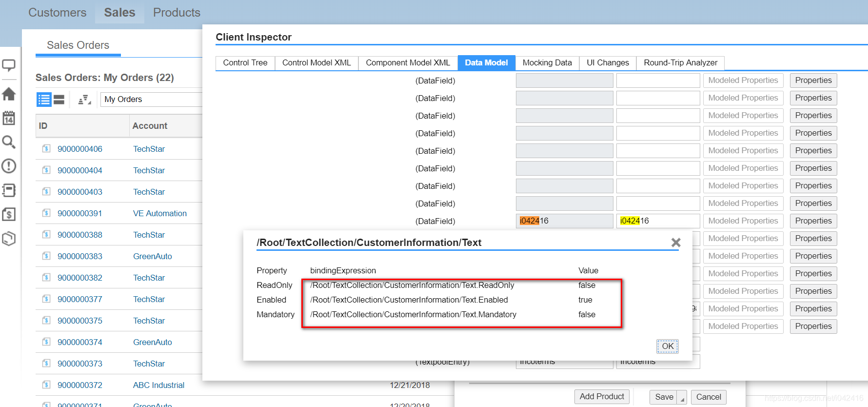The height and width of the screenshot is (407, 868).
Task: Close the Text binding dialog
Action: (x=675, y=243)
